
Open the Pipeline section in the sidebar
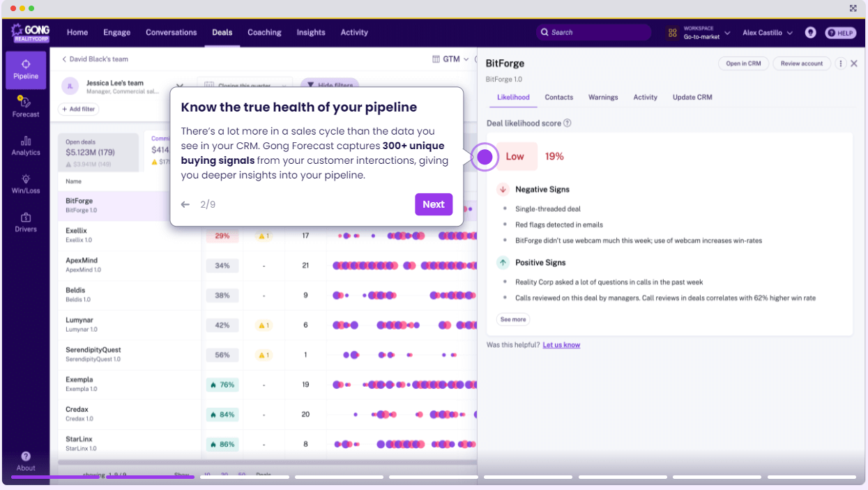[25, 70]
